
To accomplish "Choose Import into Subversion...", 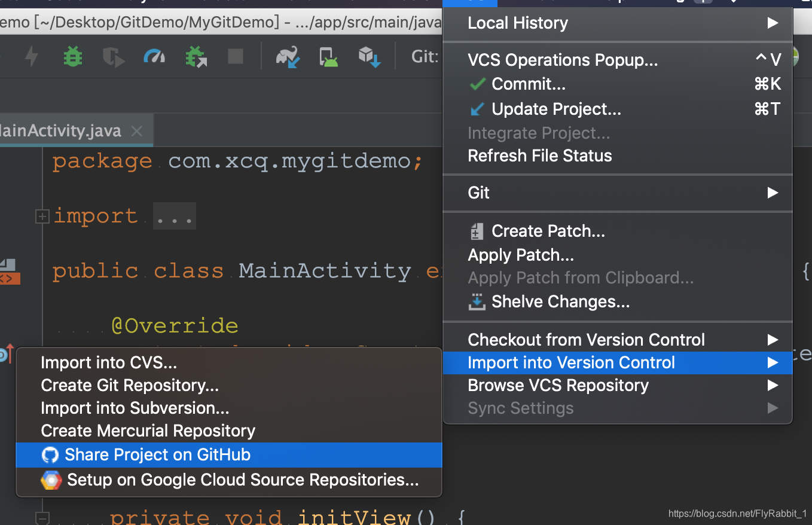I will [228, 408].
